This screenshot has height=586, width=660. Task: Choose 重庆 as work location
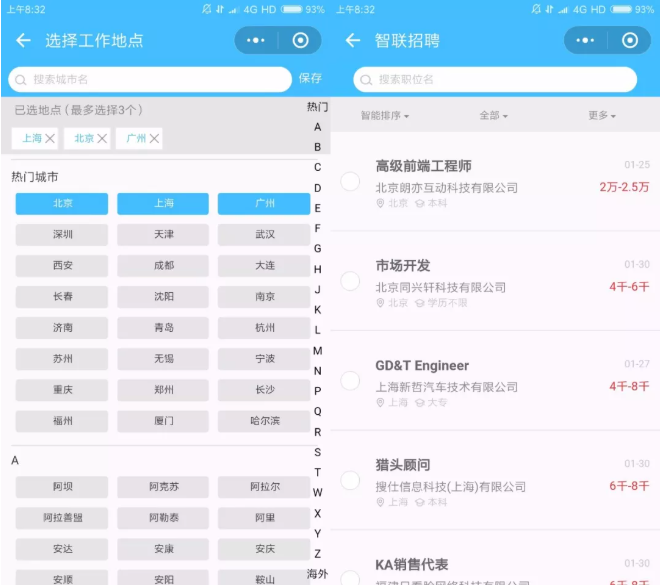pos(62,390)
